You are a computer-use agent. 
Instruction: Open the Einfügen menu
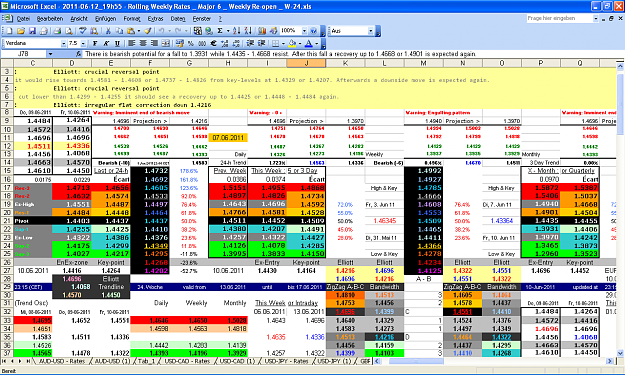tap(106, 19)
